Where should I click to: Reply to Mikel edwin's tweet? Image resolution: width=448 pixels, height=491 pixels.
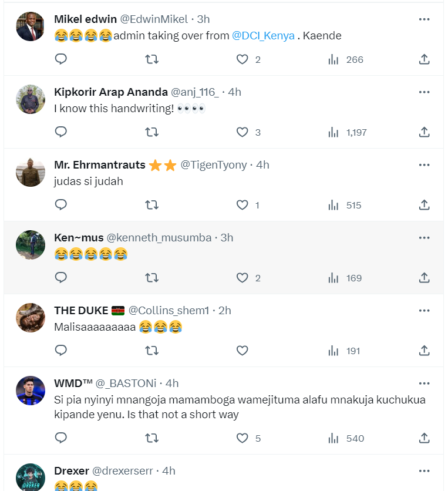[x=61, y=59]
